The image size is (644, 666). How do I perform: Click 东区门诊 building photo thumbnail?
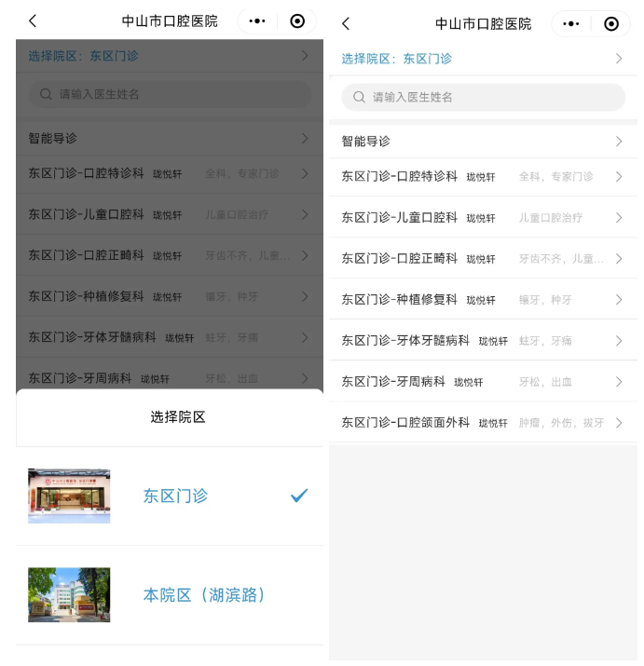tap(69, 496)
